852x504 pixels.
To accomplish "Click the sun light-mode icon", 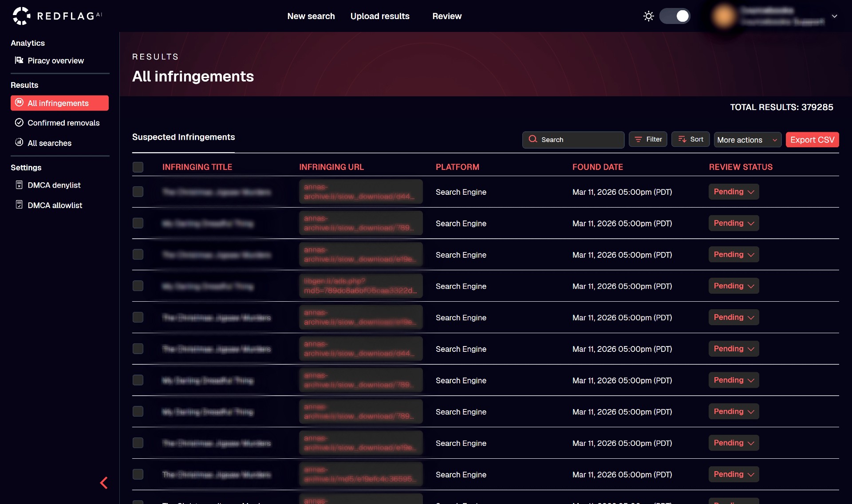I will click(x=648, y=16).
